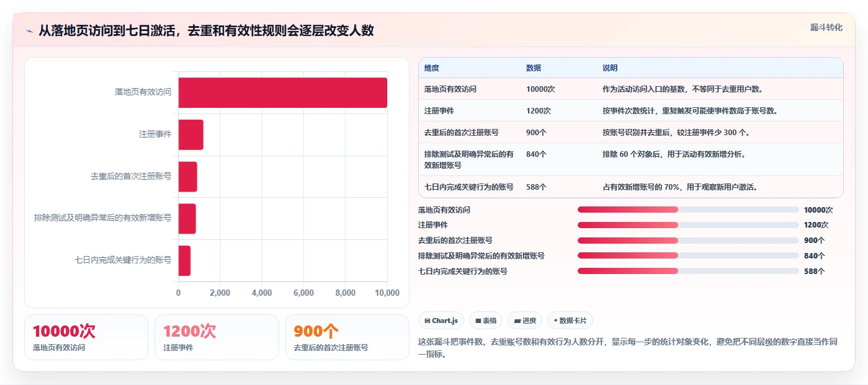Click the 七日内完成关键行为的账号 chart axis label
868x385 pixels.
point(123,260)
